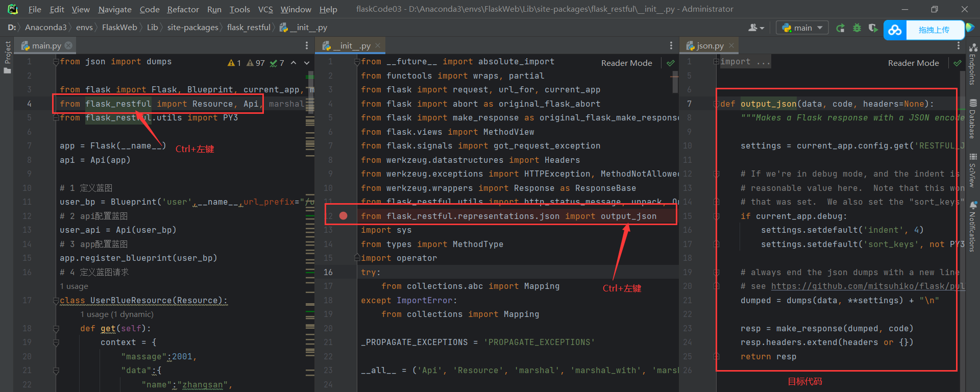
Task: Open the File menu
Action: tap(35, 9)
